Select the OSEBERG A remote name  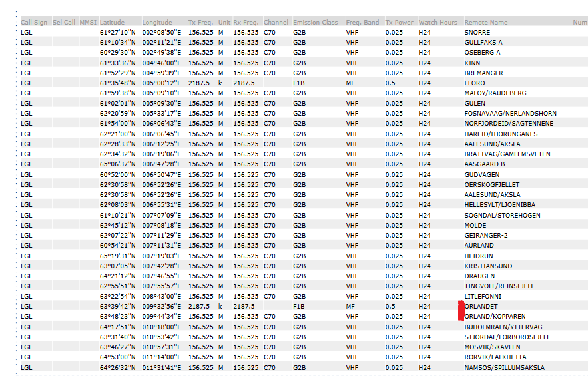pyautogui.click(x=482, y=52)
